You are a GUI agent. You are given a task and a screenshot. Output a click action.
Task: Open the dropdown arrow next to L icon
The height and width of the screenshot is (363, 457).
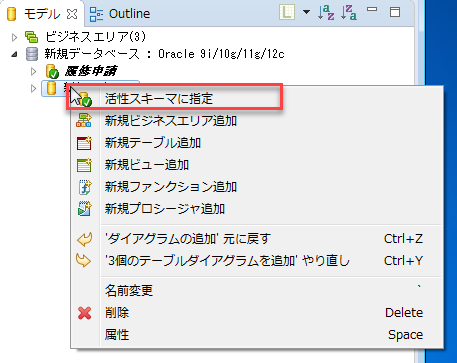(x=306, y=12)
